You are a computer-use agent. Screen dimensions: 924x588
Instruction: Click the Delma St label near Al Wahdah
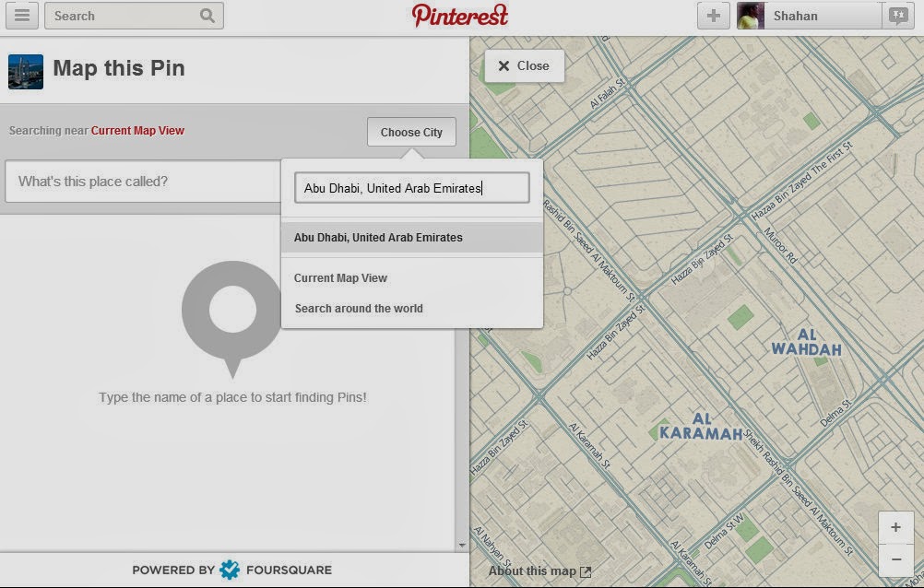[836, 412]
